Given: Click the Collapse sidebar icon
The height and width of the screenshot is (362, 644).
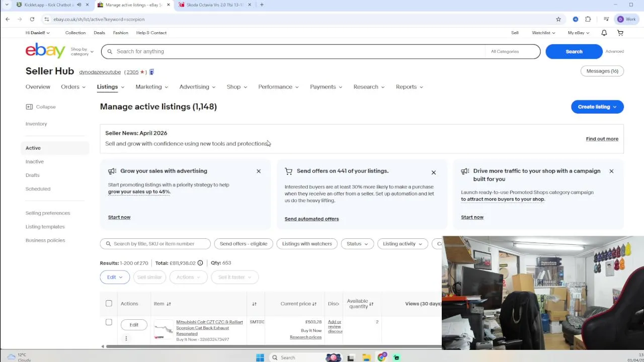Looking at the screenshot, I should [x=29, y=107].
